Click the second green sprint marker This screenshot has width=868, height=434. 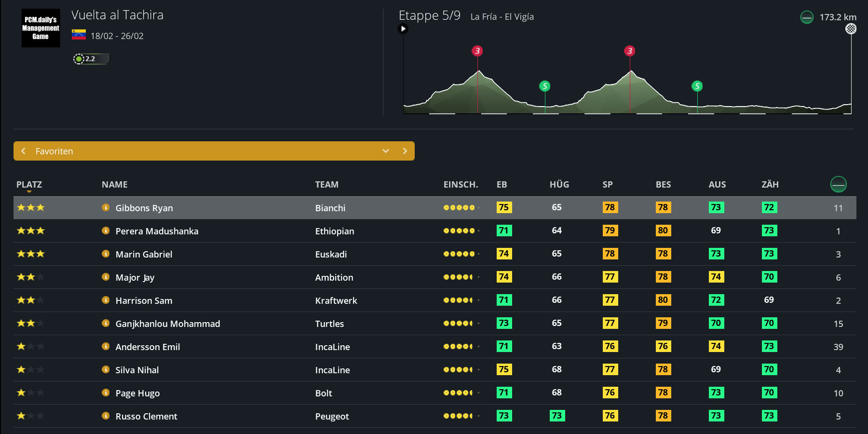tap(697, 86)
